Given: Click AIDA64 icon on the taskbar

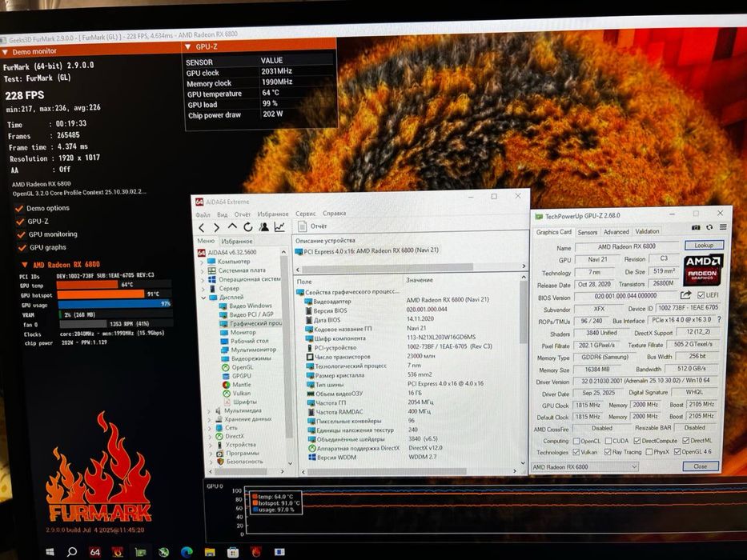Looking at the screenshot, I should [94, 552].
